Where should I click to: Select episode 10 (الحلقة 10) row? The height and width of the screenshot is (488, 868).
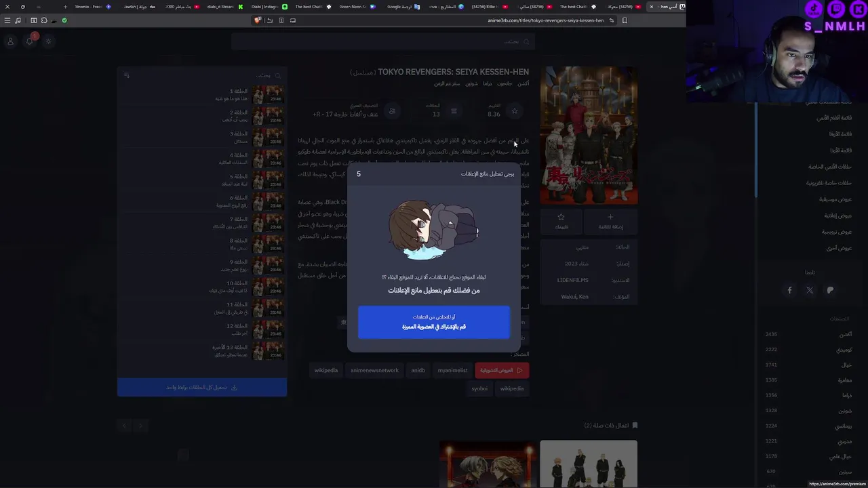coord(203,287)
